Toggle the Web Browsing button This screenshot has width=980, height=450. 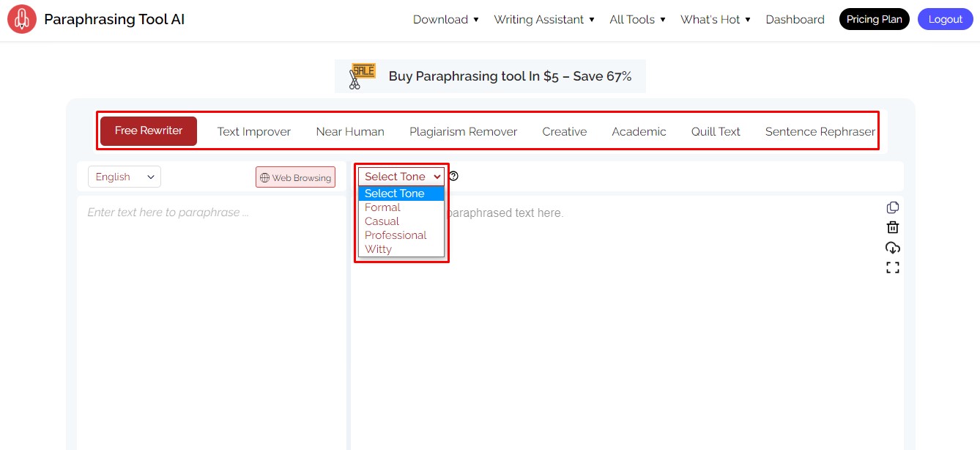tap(295, 177)
